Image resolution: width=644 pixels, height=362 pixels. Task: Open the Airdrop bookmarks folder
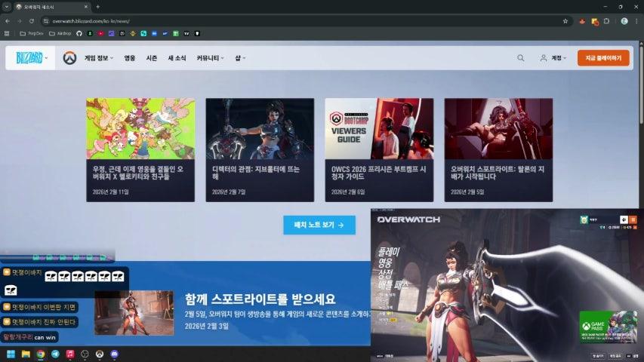[x=60, y=34]
